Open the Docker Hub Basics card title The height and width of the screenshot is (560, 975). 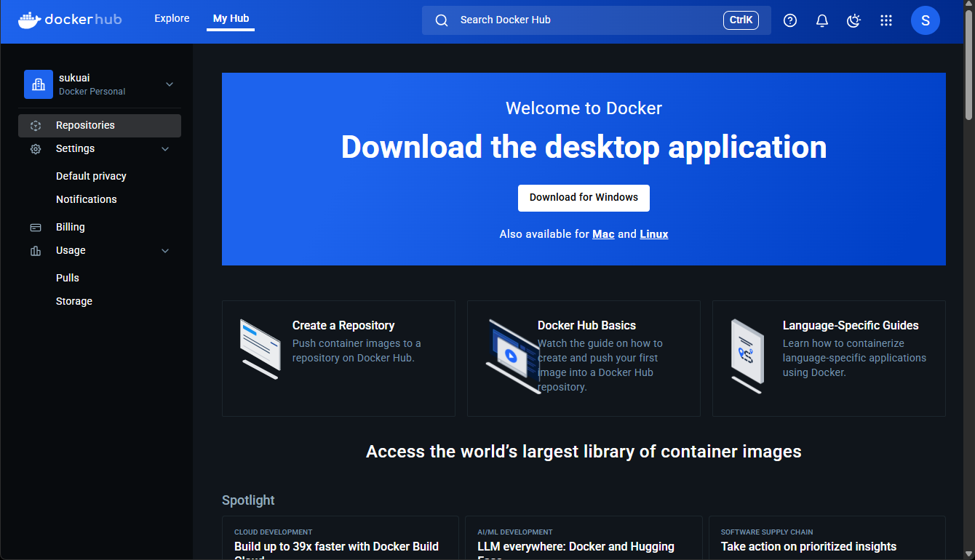[x=586, y=326]
